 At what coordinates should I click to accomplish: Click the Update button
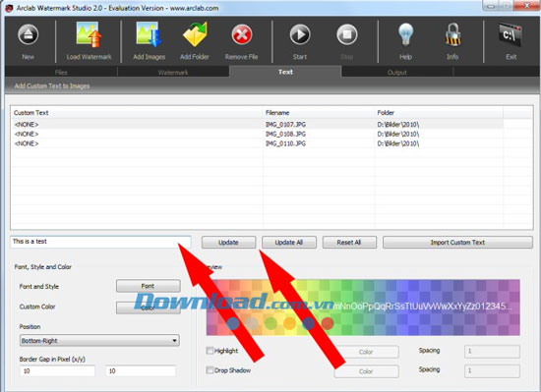pyautogui.click(x=228, y=242)
